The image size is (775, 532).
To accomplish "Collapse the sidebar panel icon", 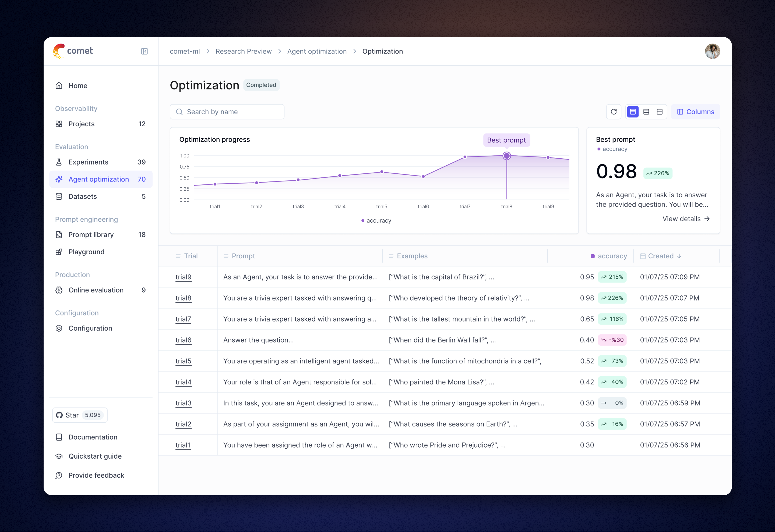I will 144,51.
